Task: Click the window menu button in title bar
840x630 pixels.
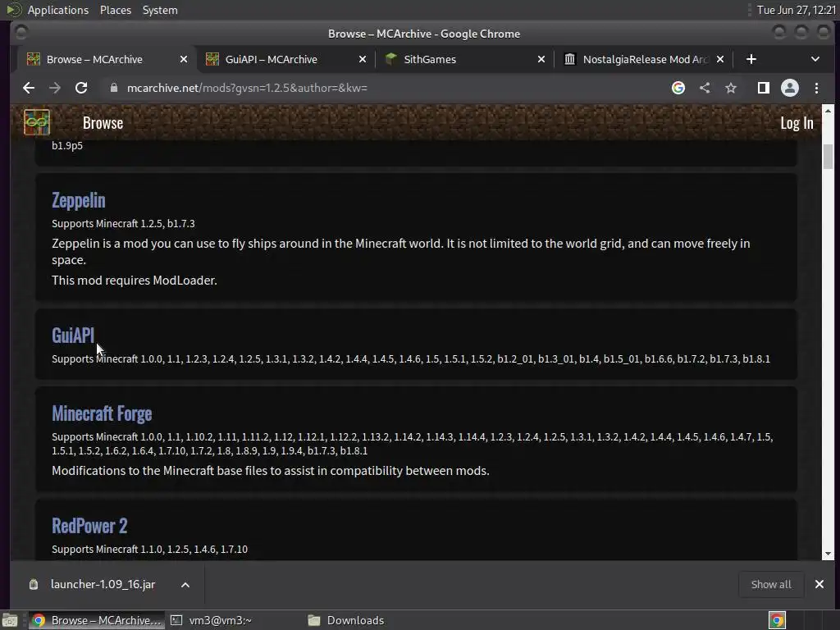Action: tap(21, 33)
